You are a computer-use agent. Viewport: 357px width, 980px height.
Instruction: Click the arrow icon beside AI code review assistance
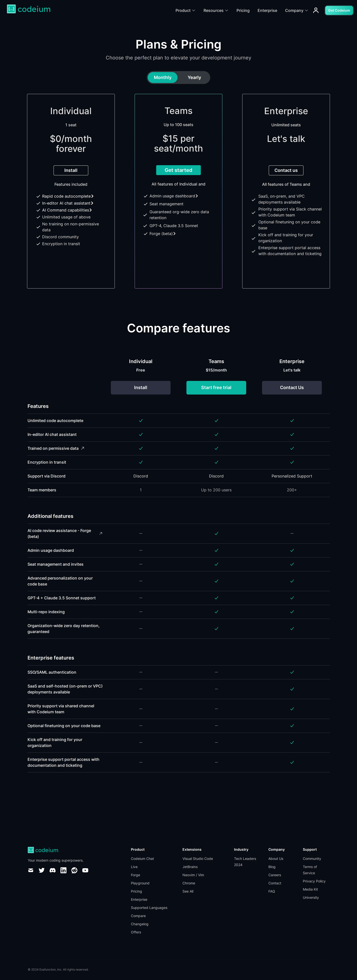click(101, 533)
